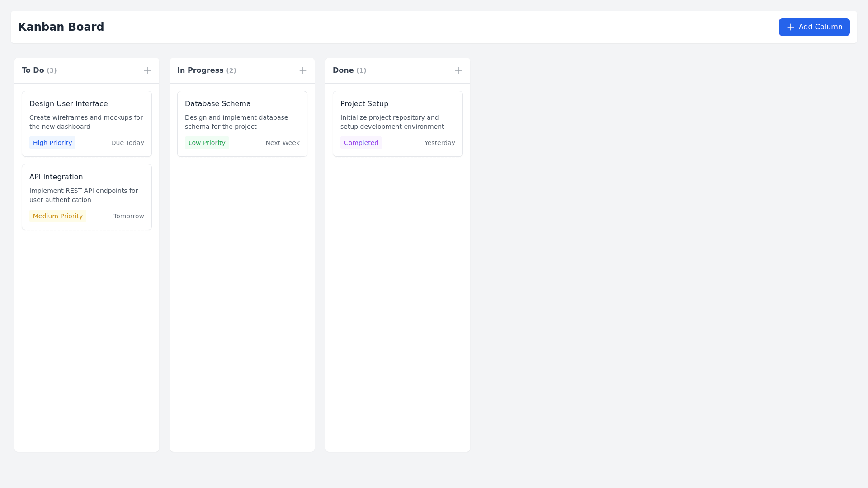The width and height of the screenshot is (868, 488).
Task: Click the Due Today date text
Action: coord(127,143)
